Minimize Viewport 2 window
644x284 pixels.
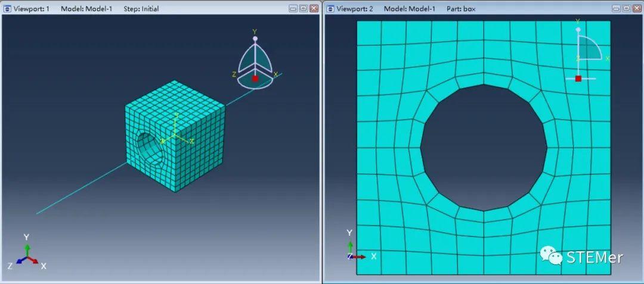point(616,8)
